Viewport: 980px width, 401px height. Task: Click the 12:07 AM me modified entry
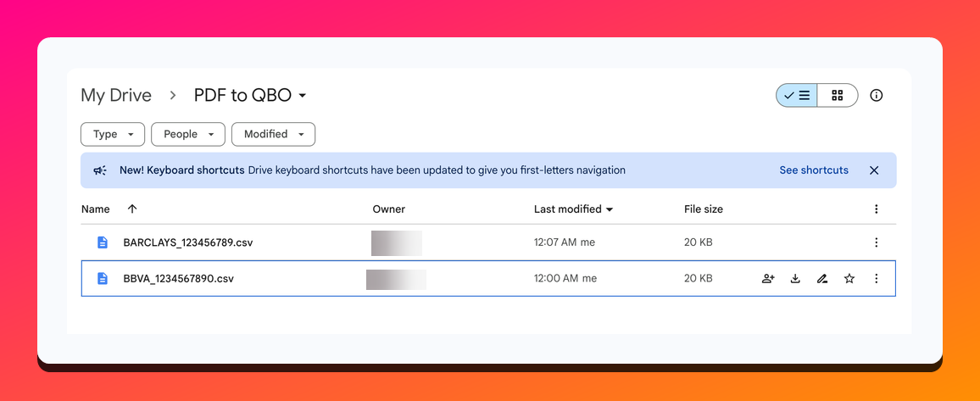pyautogui.click(x=565, y=242)
